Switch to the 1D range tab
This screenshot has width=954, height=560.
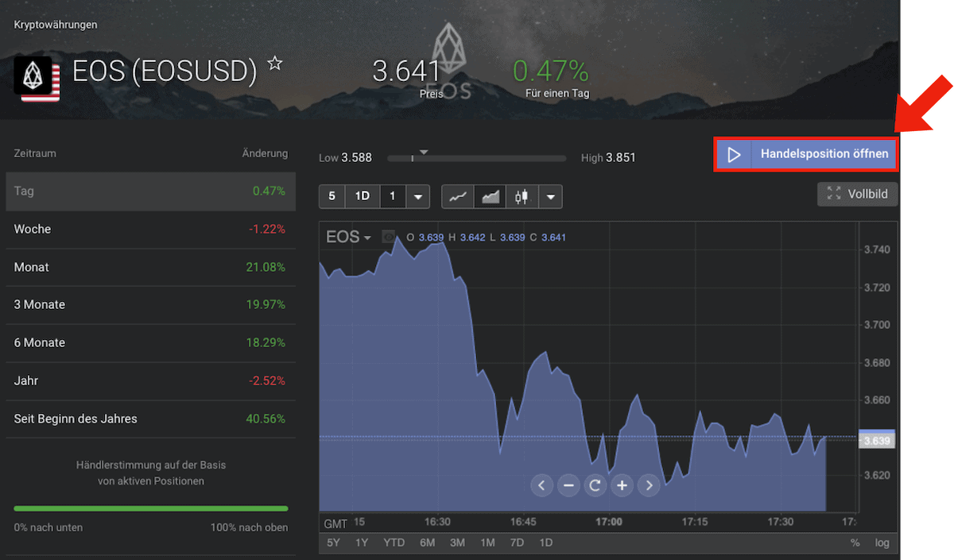point(545,543)
